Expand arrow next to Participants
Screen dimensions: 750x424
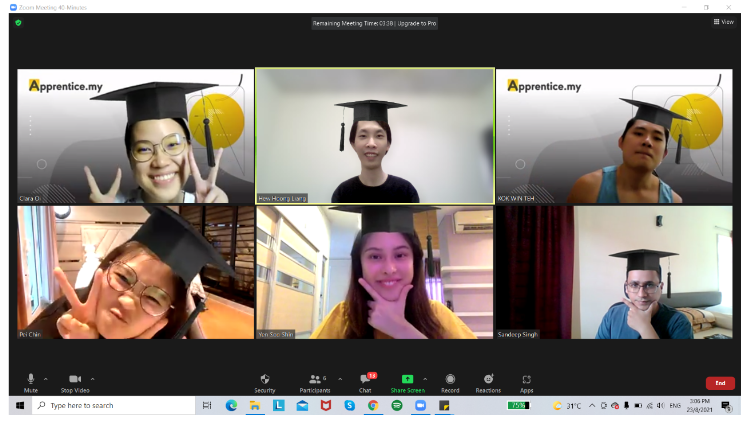pos(340,378)
